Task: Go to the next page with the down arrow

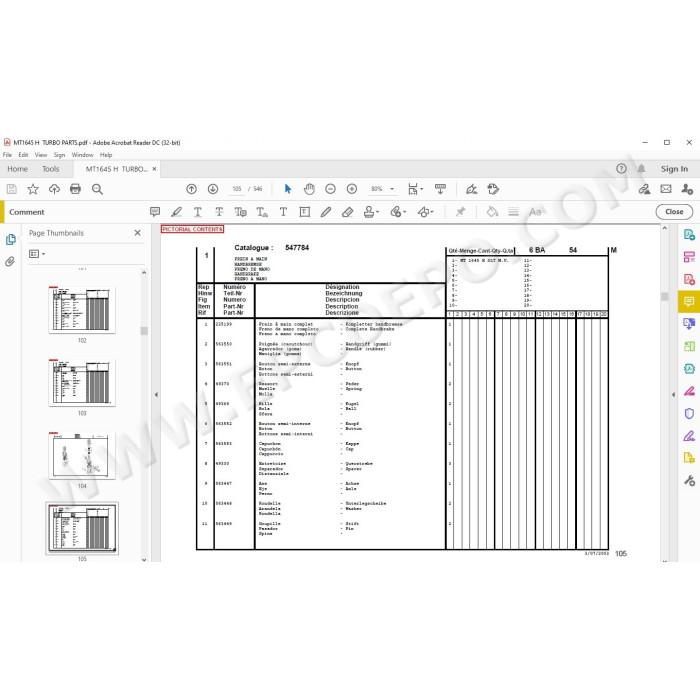Action: tap(213, 189)
